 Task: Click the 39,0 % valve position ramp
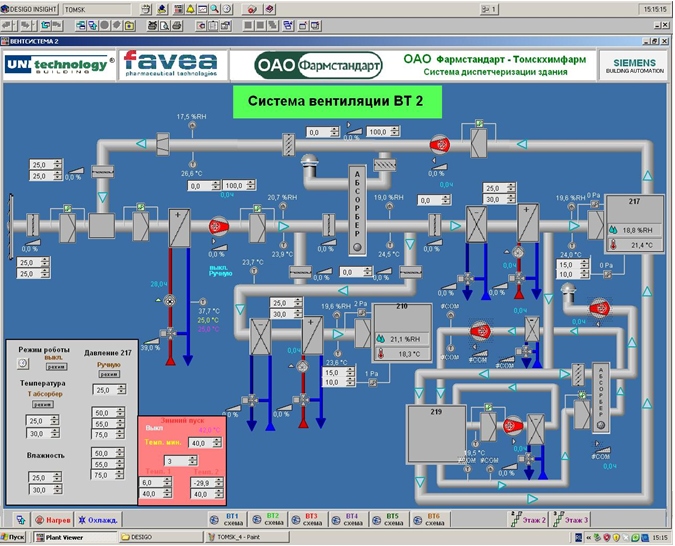(x=151, y=342)
